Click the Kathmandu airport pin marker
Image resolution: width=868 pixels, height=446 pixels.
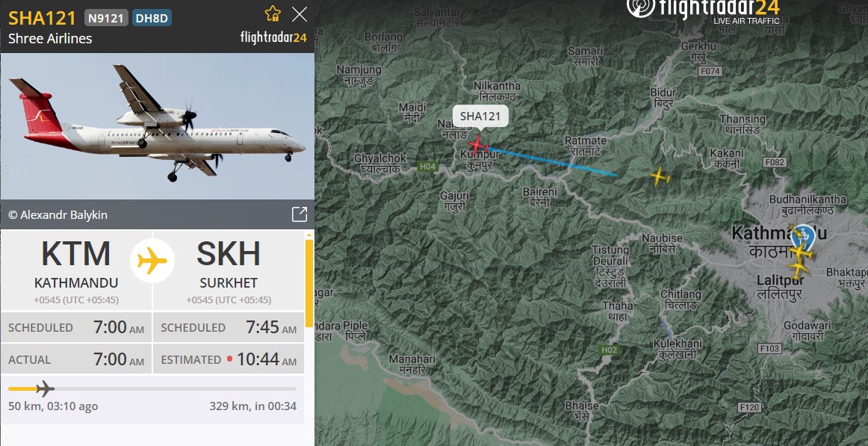[x=803, y=235]
